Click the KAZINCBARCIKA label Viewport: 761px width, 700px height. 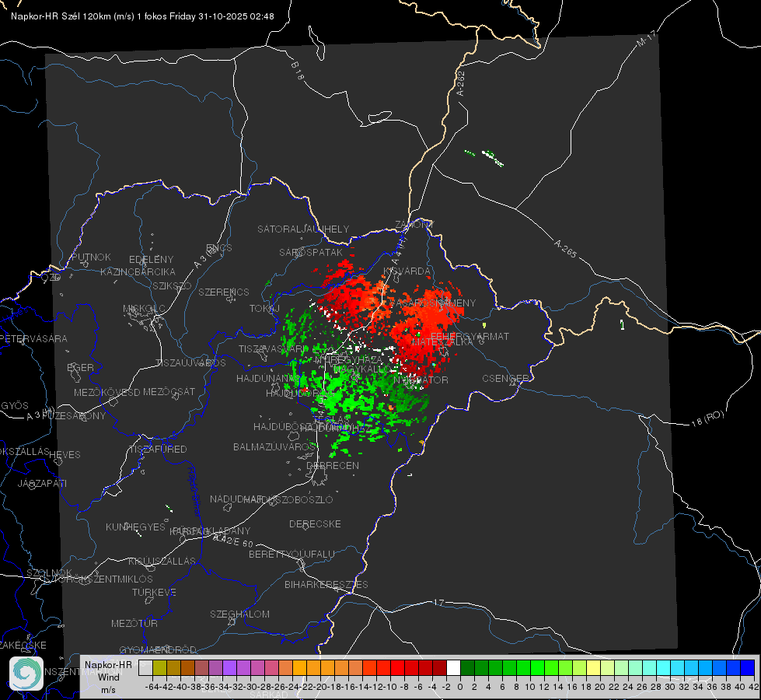[x=138, y=271]
